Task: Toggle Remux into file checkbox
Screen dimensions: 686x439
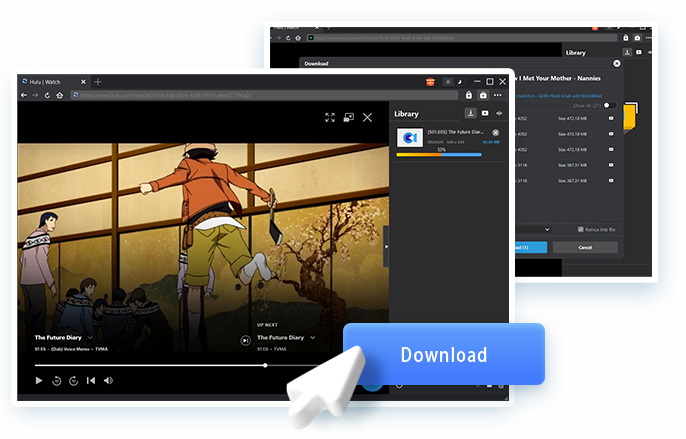Action: click(x=581, y=229)
